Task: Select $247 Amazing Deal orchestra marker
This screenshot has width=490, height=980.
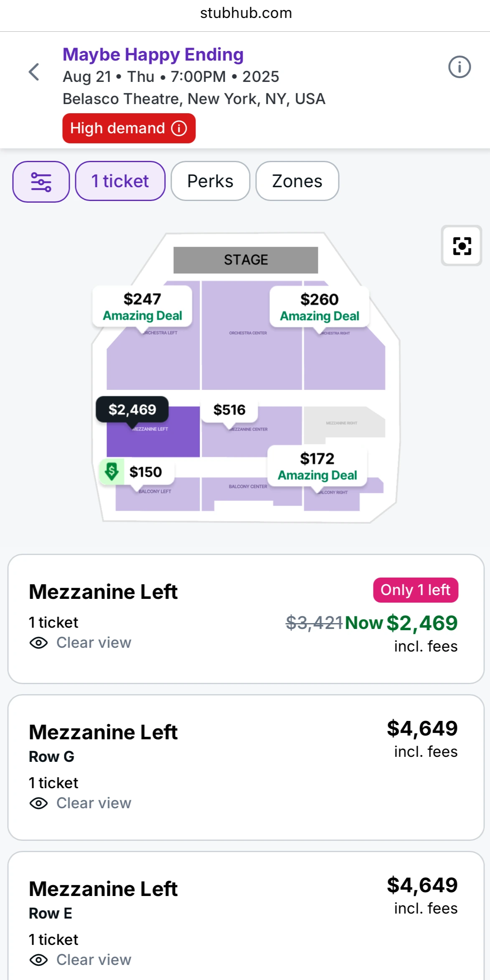Action: [142, 306]
